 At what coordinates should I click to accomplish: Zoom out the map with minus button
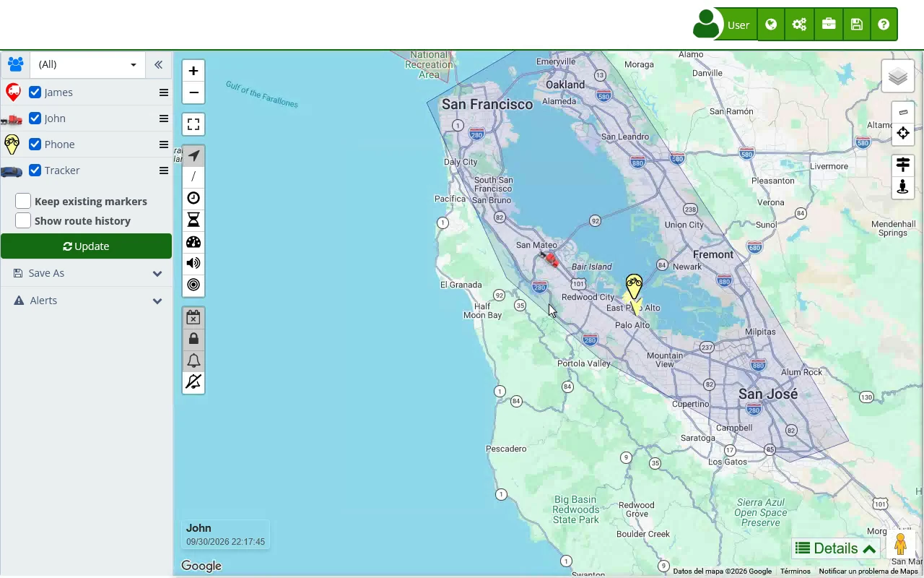(x=193, y=92)
